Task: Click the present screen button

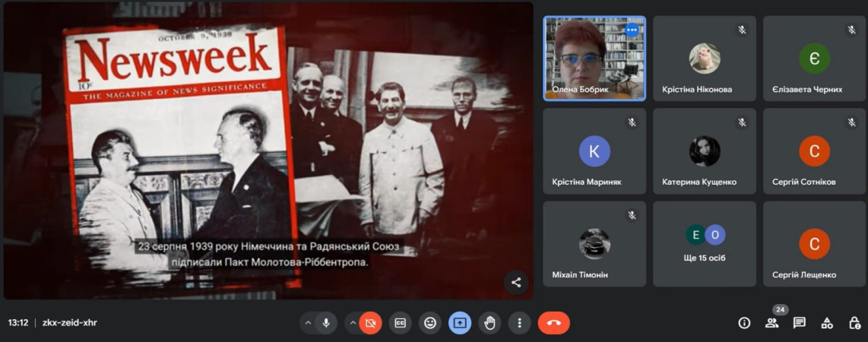Action: pyautogui.click(x=460, y=323)
